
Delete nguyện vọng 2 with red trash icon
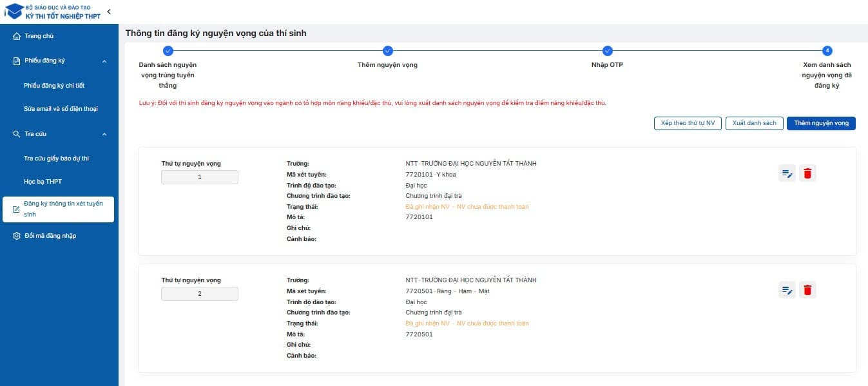pyautogui.click(x=807, y=290)
